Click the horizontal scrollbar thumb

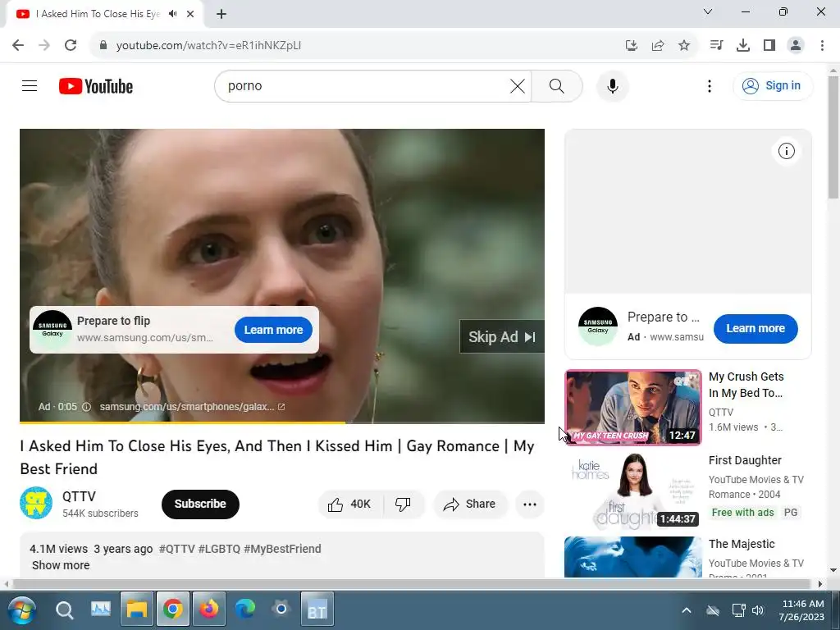412,583
